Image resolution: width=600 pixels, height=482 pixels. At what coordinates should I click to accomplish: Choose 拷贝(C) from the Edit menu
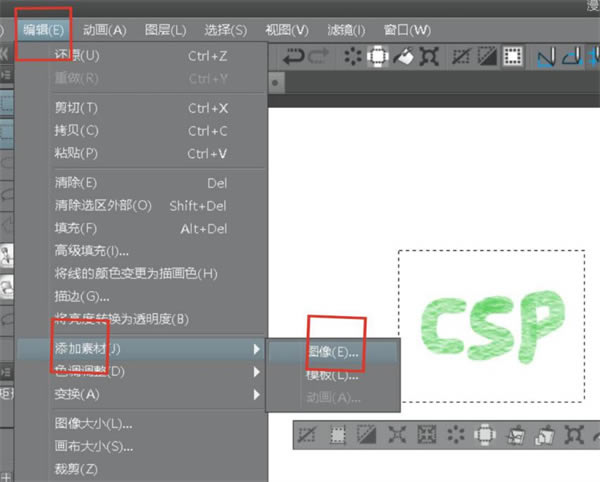click(141, 131)
